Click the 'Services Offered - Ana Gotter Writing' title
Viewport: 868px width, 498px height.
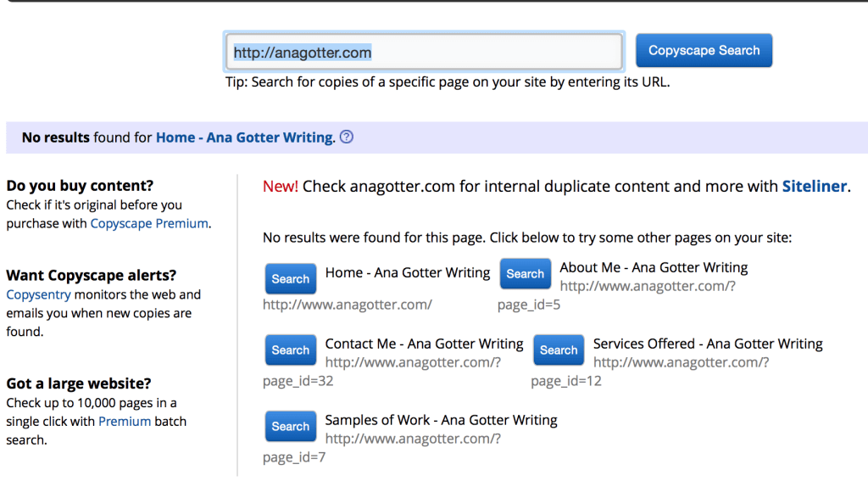point(708,344)
